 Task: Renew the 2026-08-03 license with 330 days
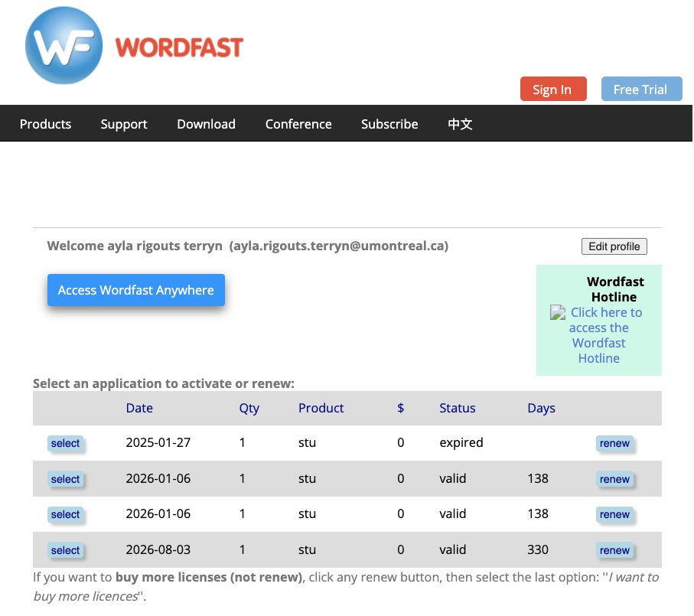614,550
